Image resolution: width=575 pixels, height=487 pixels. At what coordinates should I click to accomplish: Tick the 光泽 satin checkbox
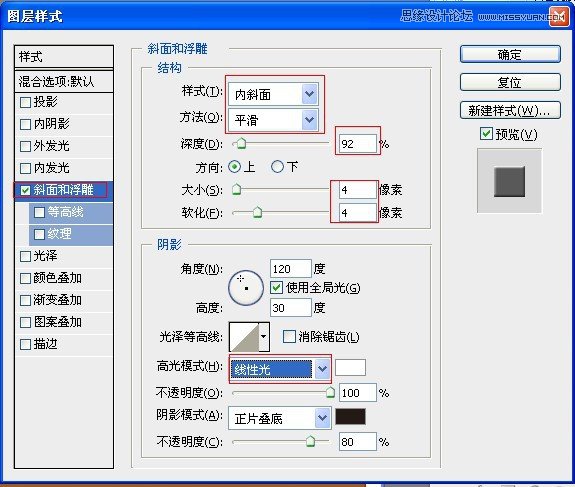pos(25,256)
